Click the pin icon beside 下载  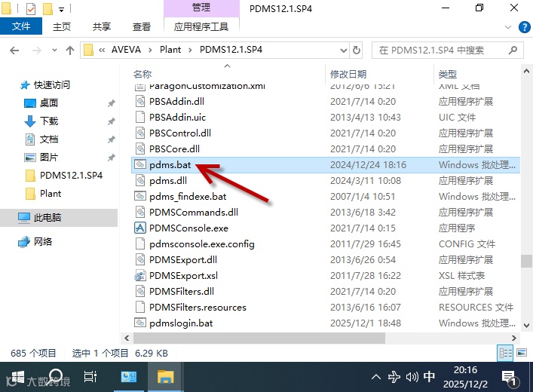pos(111,121)
